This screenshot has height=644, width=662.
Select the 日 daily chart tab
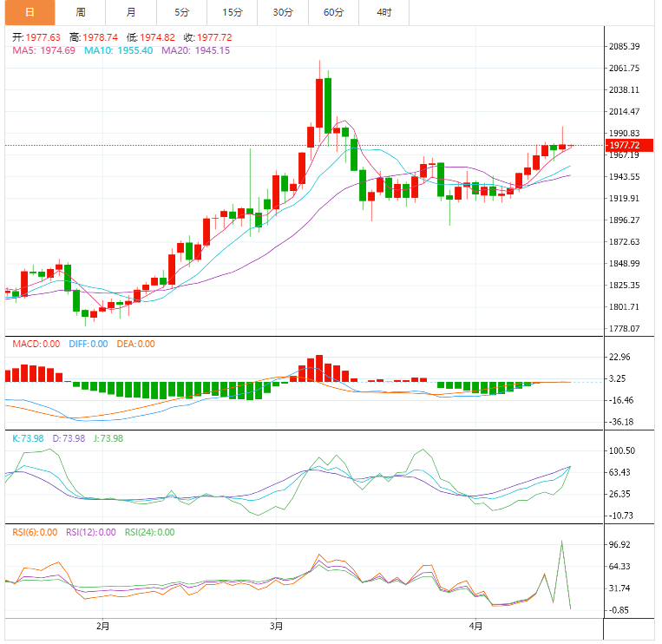30,12
